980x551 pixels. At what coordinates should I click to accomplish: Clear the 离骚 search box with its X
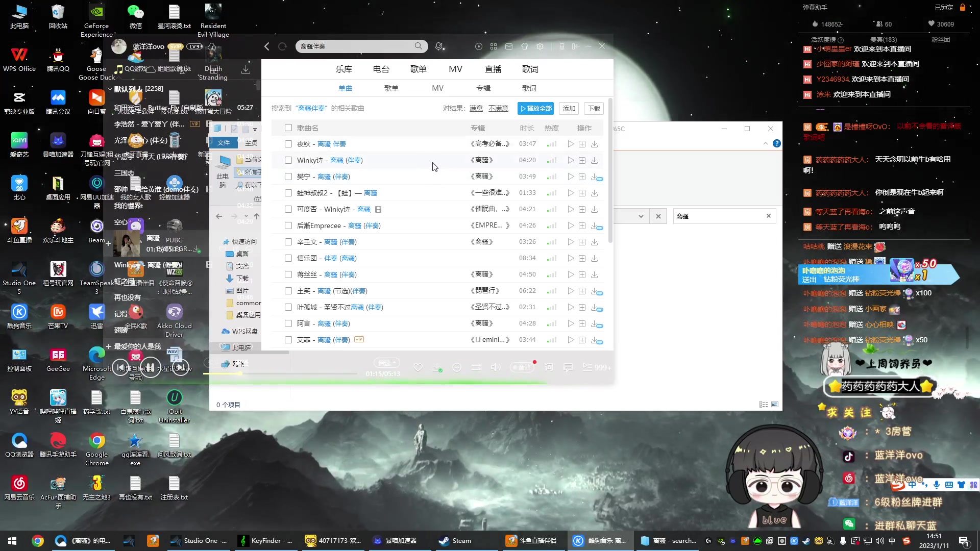769,216
